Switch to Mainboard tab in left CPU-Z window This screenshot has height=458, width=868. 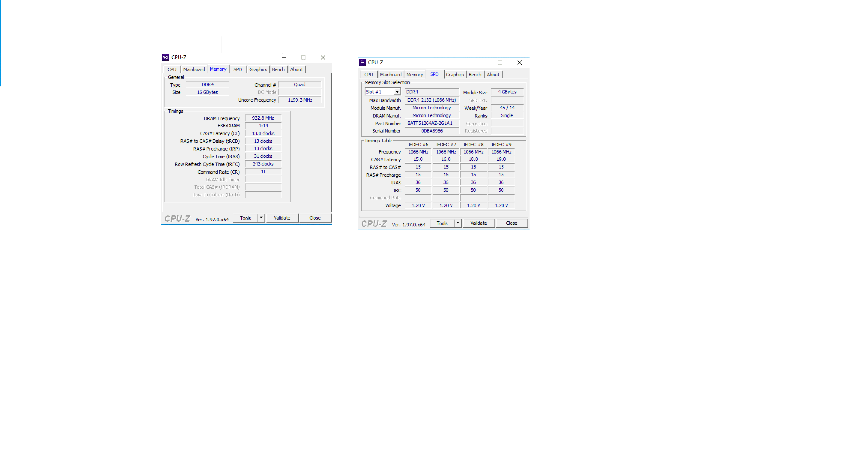[x=194, y=69]
